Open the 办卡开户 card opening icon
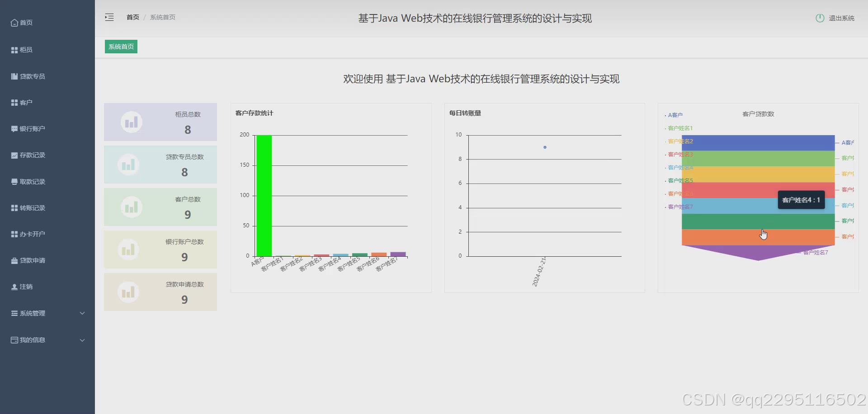 14,234
